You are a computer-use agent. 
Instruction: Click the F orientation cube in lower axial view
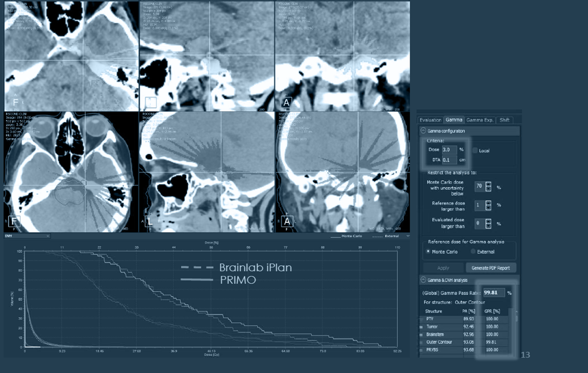(14, 221)
